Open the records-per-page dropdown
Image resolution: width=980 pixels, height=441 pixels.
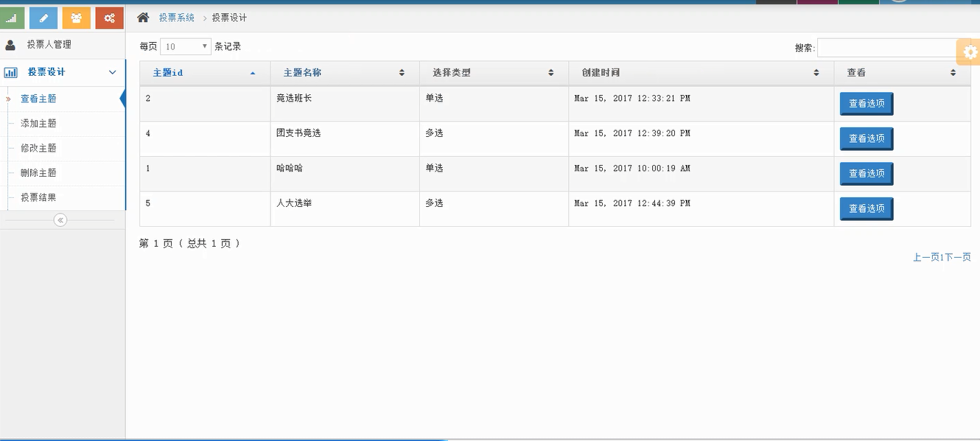[186, 46]
